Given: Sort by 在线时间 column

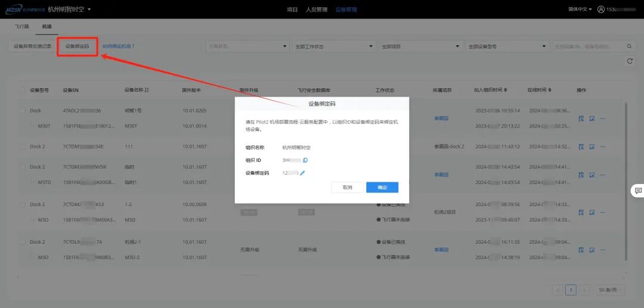Looking at the screenshot, I should pyautogui.click(x=550, y=90).
